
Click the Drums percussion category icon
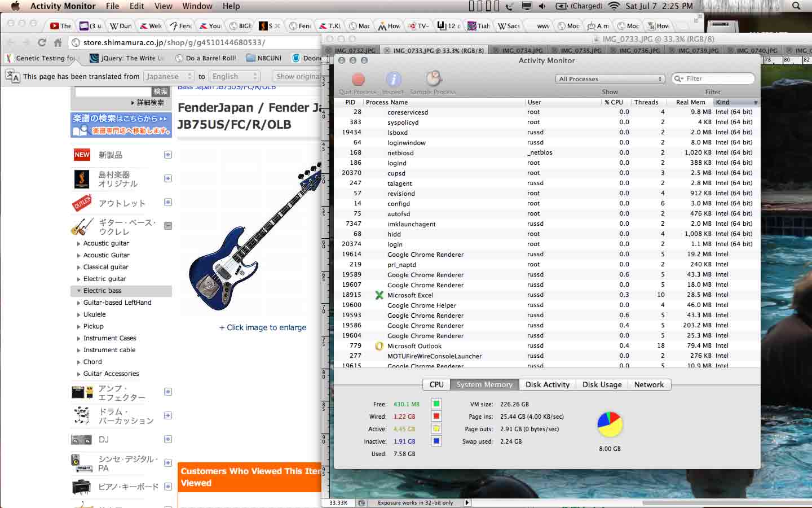(82, 415)
